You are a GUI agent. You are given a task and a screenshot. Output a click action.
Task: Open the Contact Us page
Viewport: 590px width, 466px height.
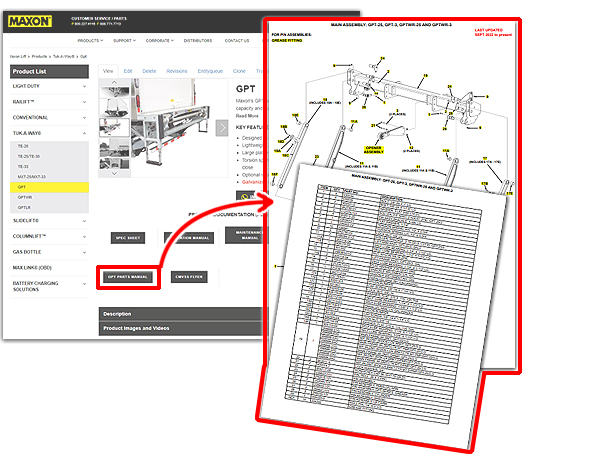coord(237,41)
